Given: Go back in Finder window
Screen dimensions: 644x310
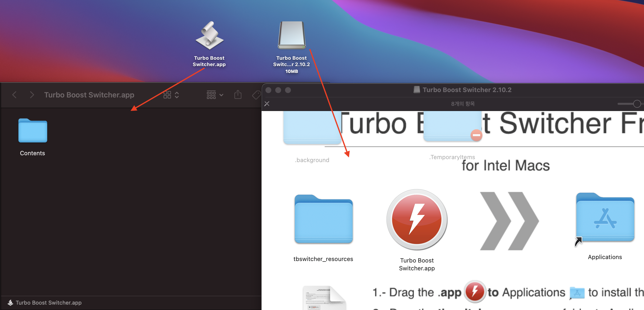Looking at the screenshot, I should pyautogui.click(x=14, y=95).
